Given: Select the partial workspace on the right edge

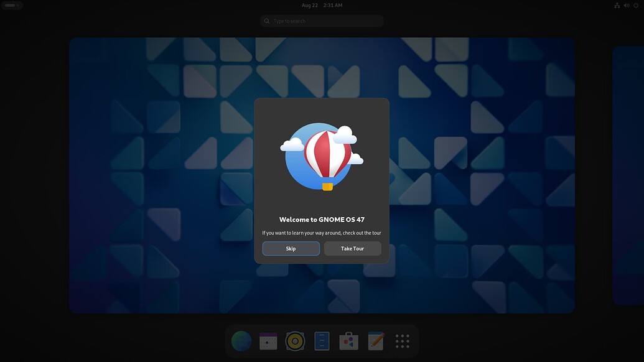Looking at the screenshot, I should (628, 175).
